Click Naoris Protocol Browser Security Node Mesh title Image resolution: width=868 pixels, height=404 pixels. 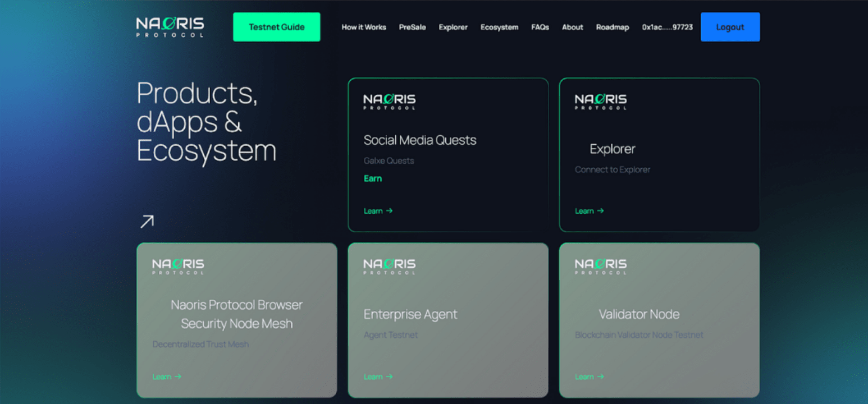point(237,314)
